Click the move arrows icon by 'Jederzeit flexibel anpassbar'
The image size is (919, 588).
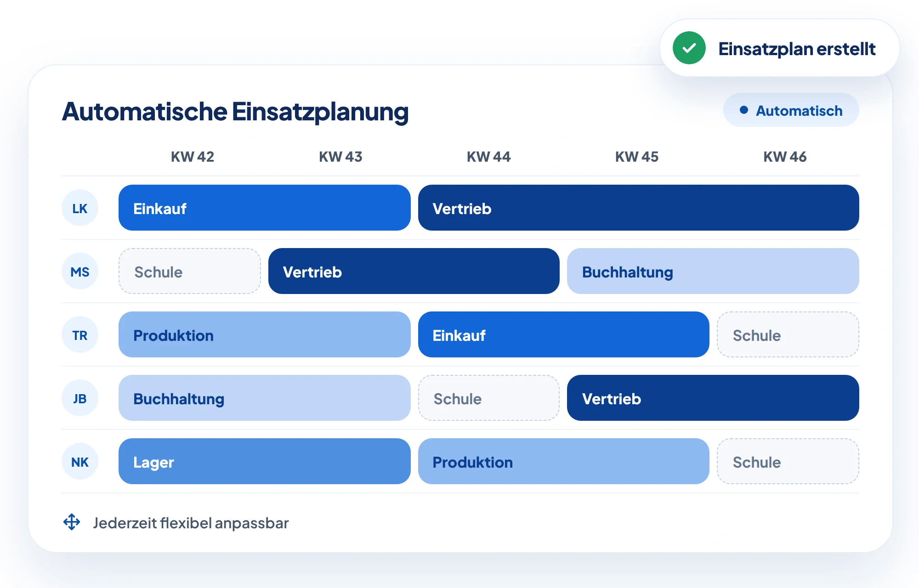pyautogui.click(x=72, y=522)
